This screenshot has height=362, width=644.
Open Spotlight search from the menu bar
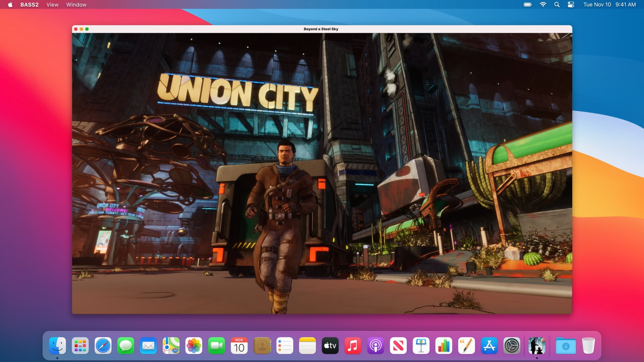click(557, 5)
